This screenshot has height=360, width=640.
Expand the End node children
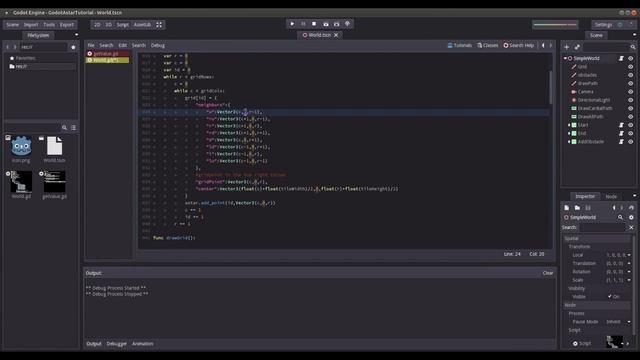(x=569, y=133)
